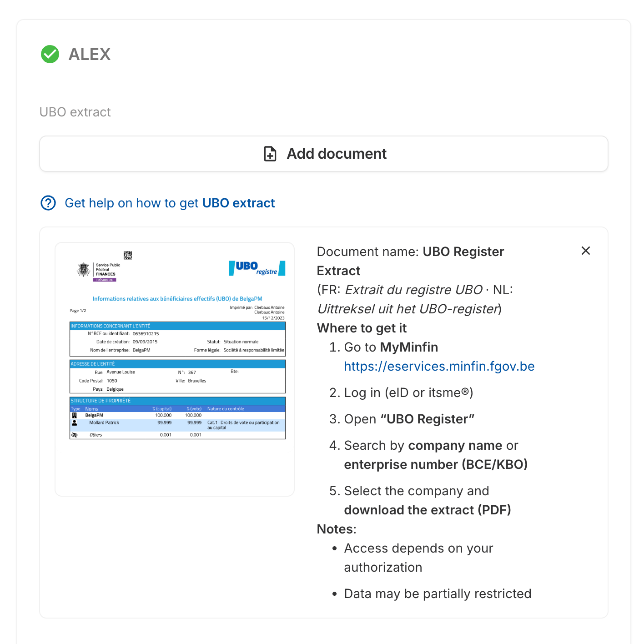This screenshot has height=644, width=644.
Task: Click the BelgaPM company icon in ownership table
Action: [x=75, y=415]
